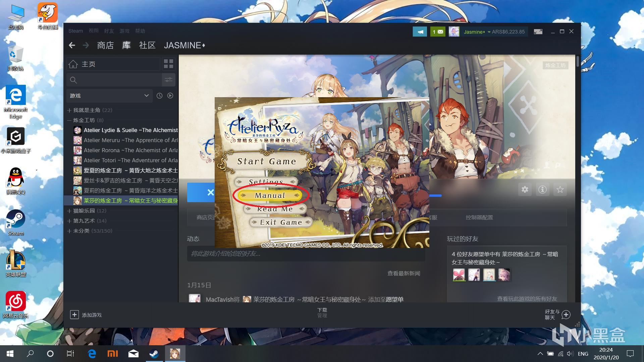
Task: Open the Steam announcements megaphone icon
Action: (420, 32)
